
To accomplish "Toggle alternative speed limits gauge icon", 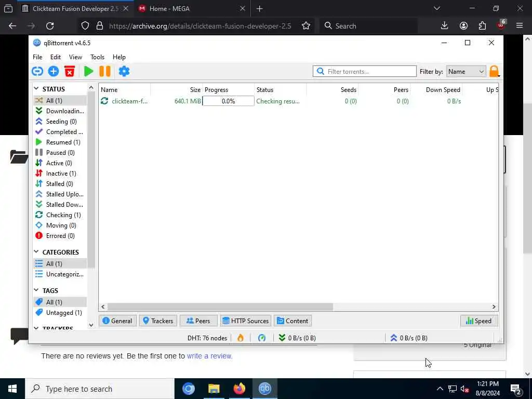I will [x=262, y=338].
